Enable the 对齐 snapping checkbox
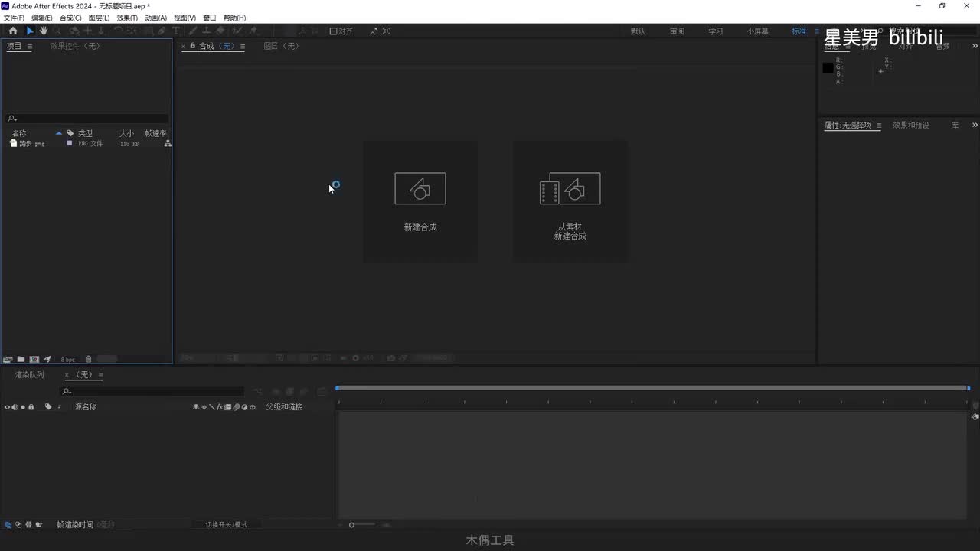Screen dimensions: 980x551 (x=333, y=31)
